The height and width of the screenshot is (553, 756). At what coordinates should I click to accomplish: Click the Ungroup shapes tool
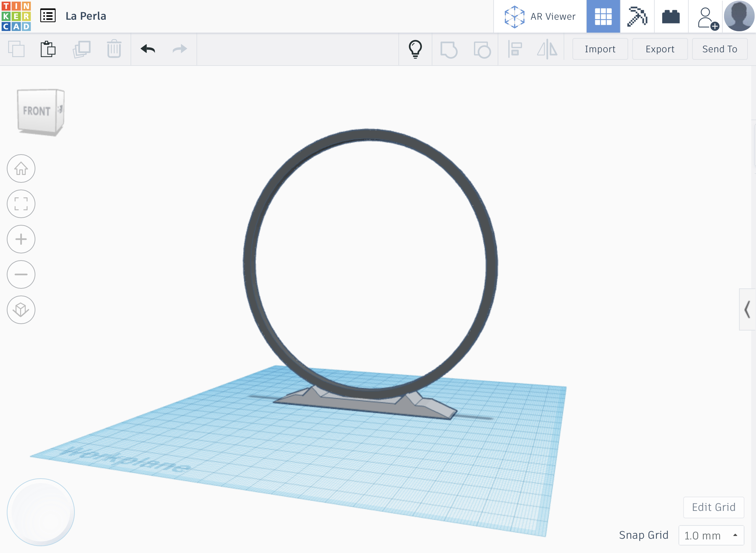point(482,50)
